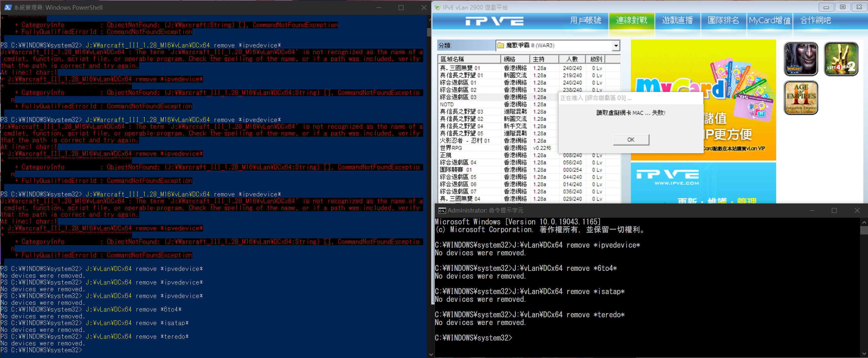868x358 pixels.
Task: Select the 團隊競賽 01 room row
Action: coord(455,170)
